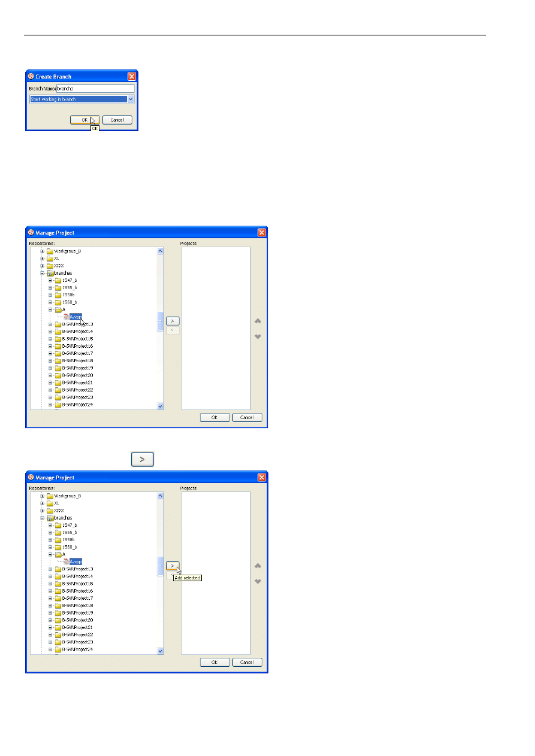Close the Create Branch dialog window
The image size is (535, 756).
[132, 76]
